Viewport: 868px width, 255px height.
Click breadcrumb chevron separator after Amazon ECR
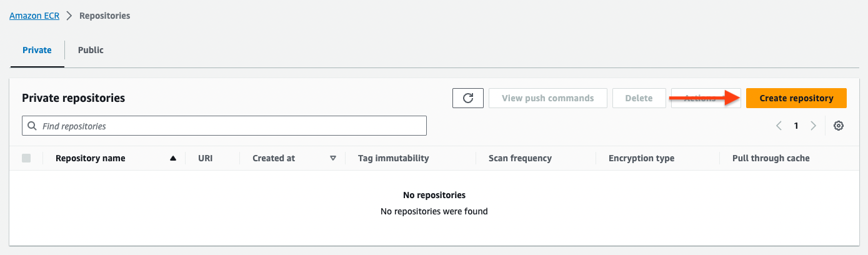(69, 16)
